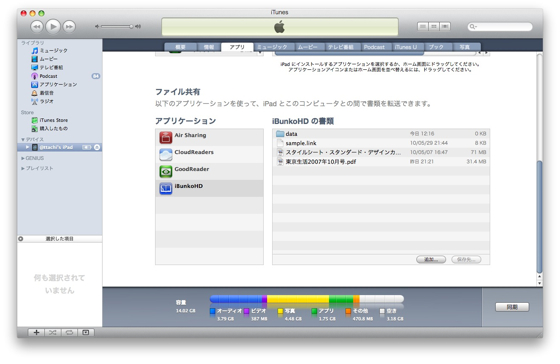
Task: Switch to the iTunes U tab
Action: (406, 47)
